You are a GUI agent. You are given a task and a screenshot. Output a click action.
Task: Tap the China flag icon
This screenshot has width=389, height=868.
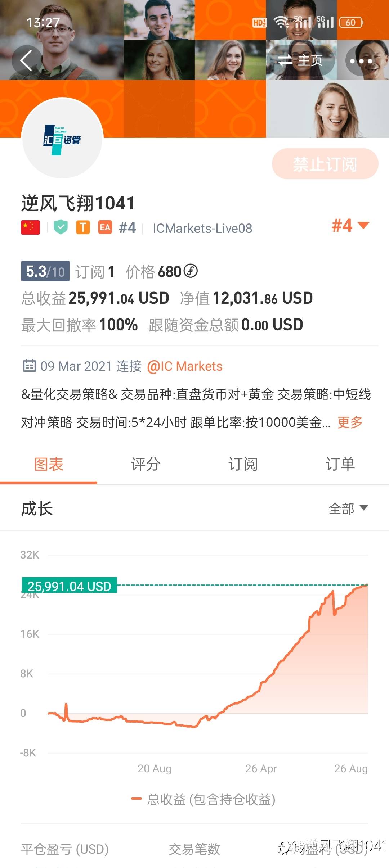(30, 227)
